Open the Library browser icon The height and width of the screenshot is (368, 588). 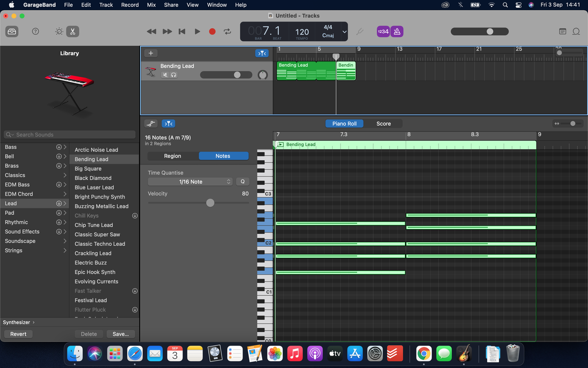coord(12,31)
